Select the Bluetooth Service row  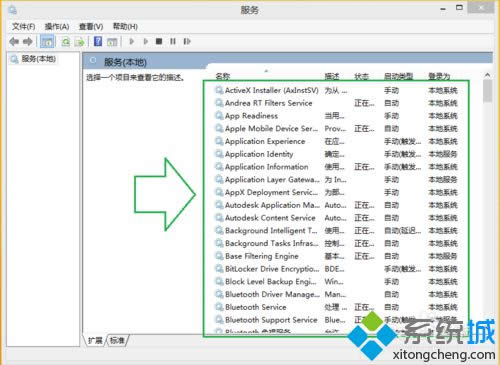336,307
